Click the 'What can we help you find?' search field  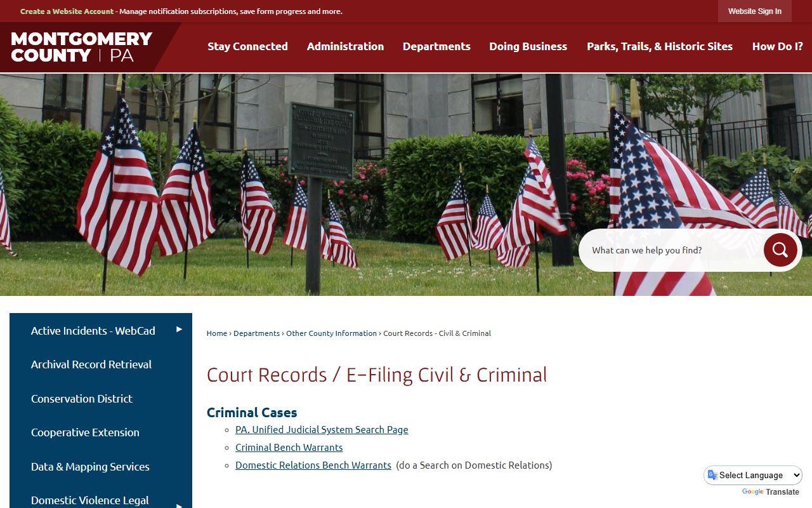672,250
